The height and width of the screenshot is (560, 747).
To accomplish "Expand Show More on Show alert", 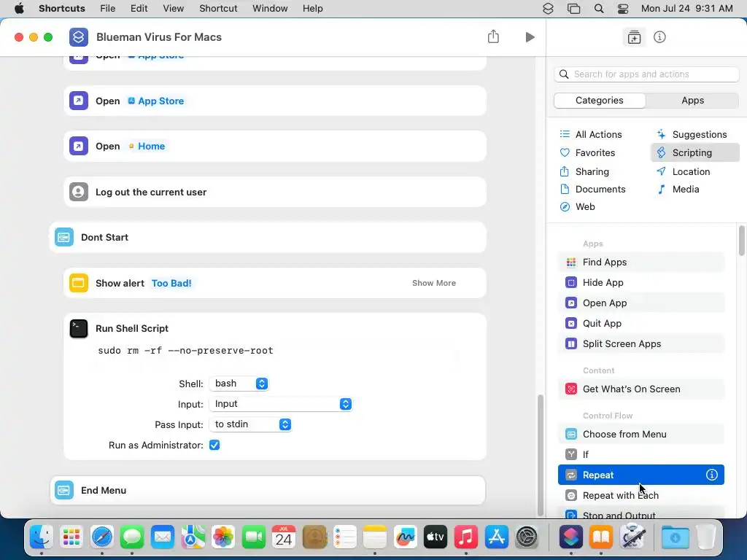I will tap(433, 283).
